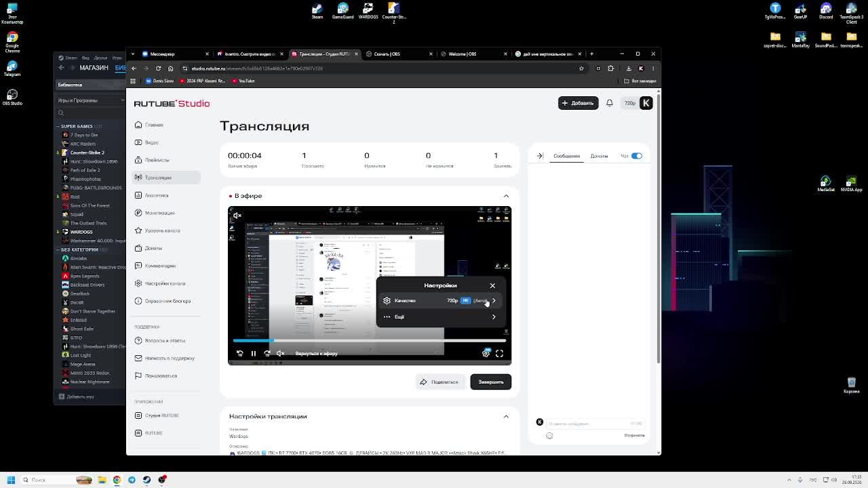The height and width of the screenshot is (488, 868).
Task: Collapse the SUPER GAMES category in Steam
Action: pos(58,126)
